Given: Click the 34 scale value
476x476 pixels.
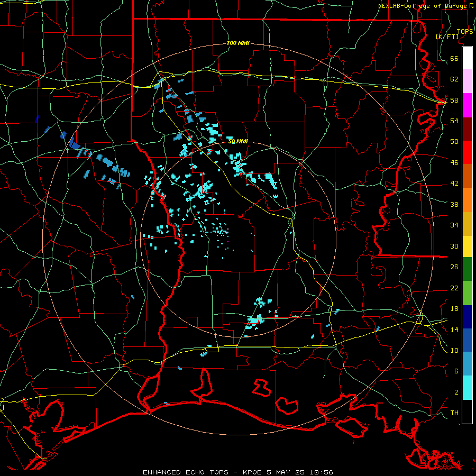Looking at the screenshot, I should (454, 225).
